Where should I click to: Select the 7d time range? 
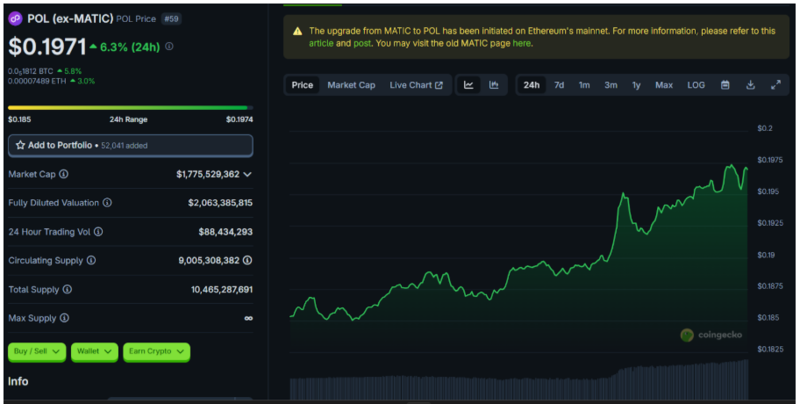[559, 85]
